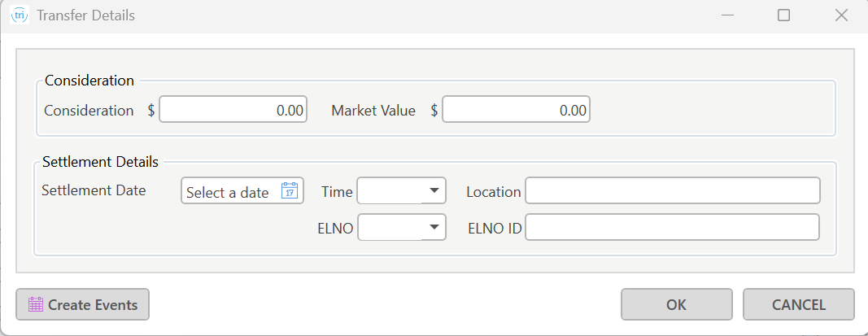Click the ELNO ID text field
Viewport: 868px width, 336px height.
click(673, 227)
